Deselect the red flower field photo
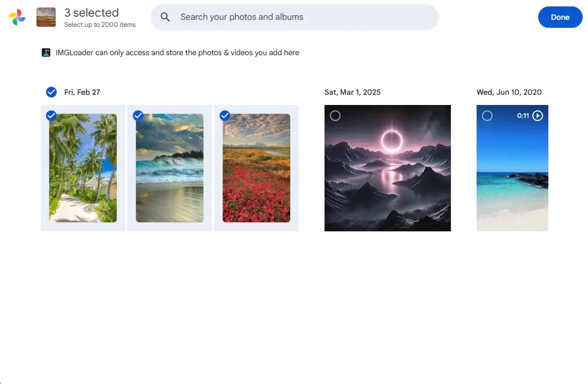 tap(224, 115)
